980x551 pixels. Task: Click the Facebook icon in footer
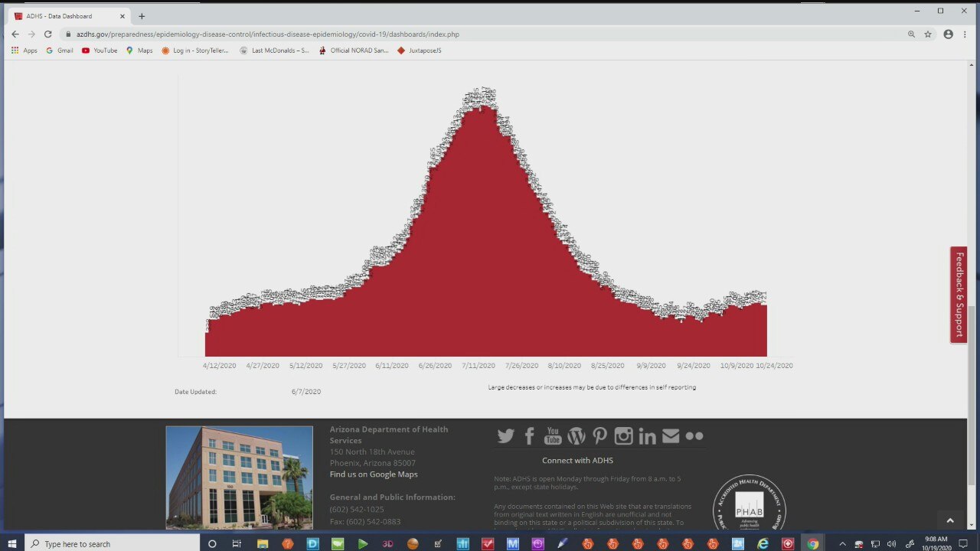coord(529,436)
